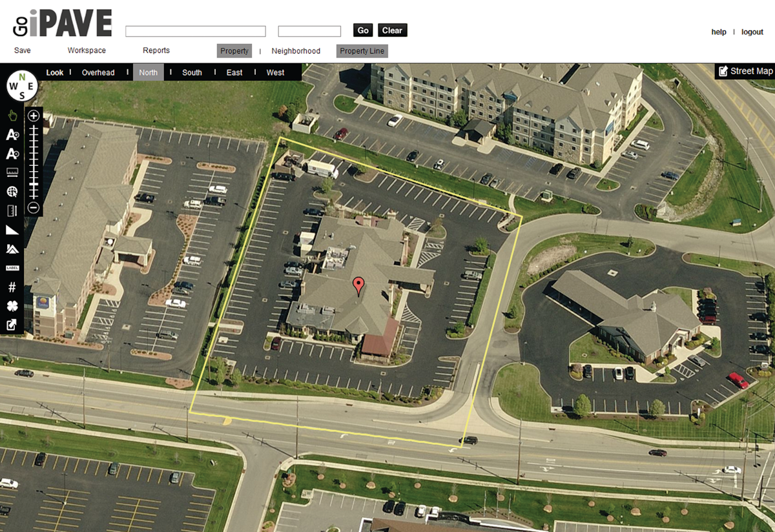Select the hand pan tool
The height and width of the screenshot is (532, 775).
(x=12, y=116)
